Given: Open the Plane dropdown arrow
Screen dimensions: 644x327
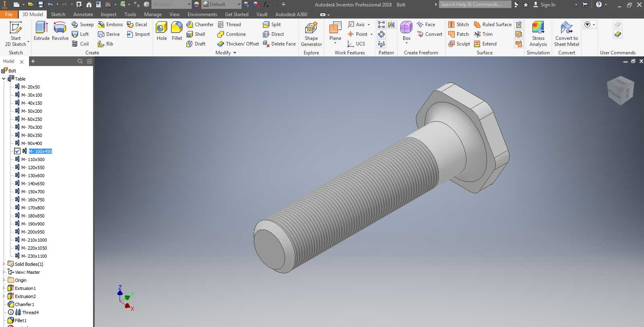Looking at the screenshot, I should [335, 43].
